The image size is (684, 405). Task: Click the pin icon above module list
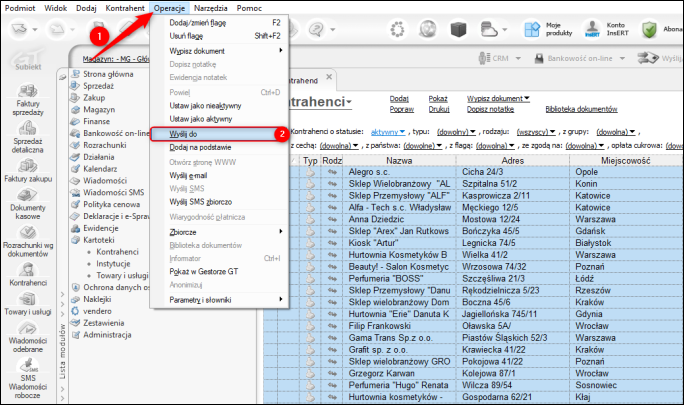click(x=62, y=77)
